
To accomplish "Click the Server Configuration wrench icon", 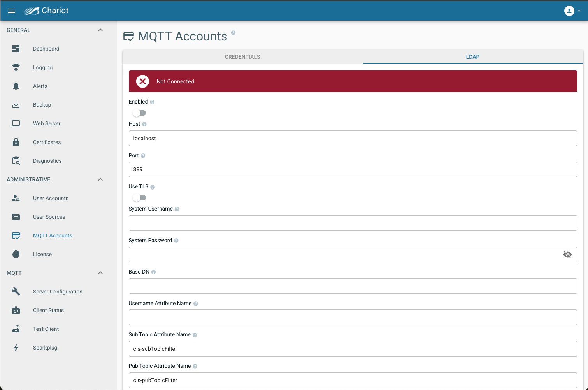I will (x=16, y=292).
